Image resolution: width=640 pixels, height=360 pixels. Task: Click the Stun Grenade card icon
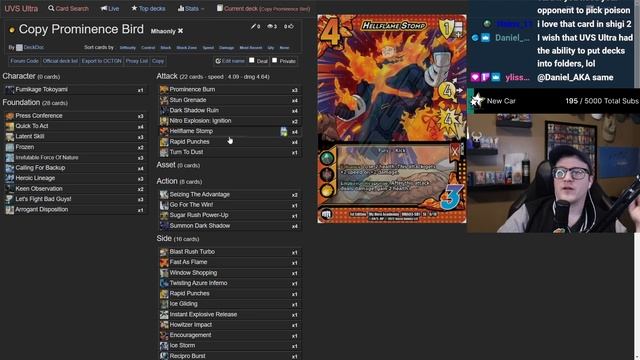pos(164,100)
